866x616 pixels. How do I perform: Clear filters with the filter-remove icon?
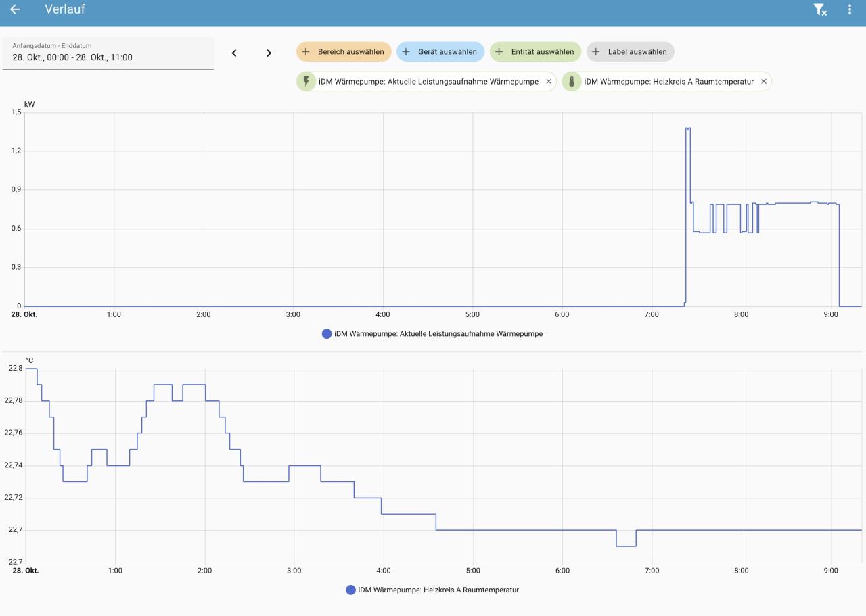tap(819, 9)
